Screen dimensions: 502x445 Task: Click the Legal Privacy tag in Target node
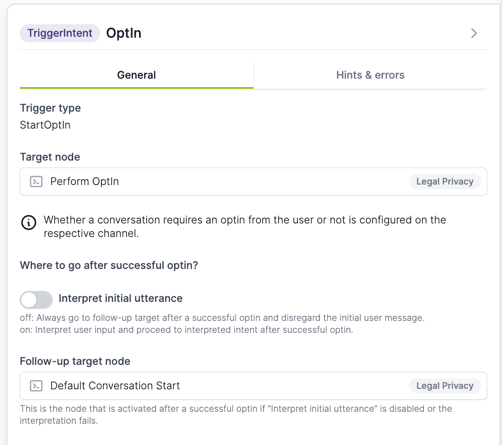tap(445, 182)
